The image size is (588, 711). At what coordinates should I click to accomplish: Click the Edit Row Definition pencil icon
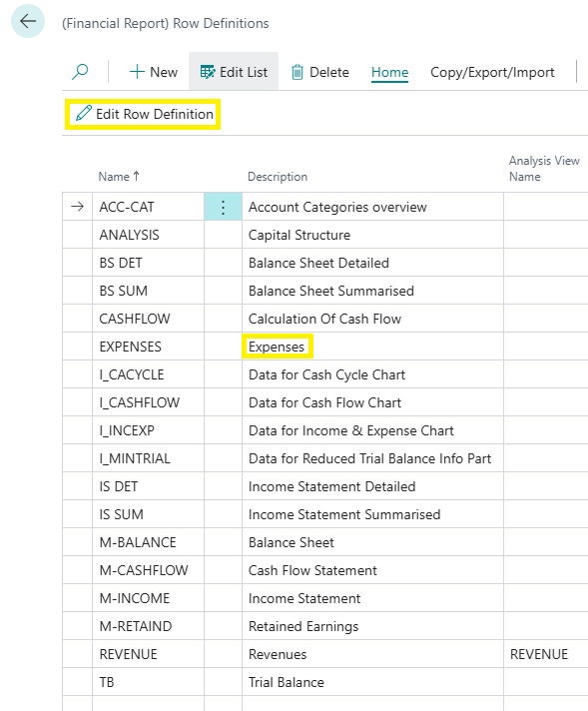click(x=84, y=114)
